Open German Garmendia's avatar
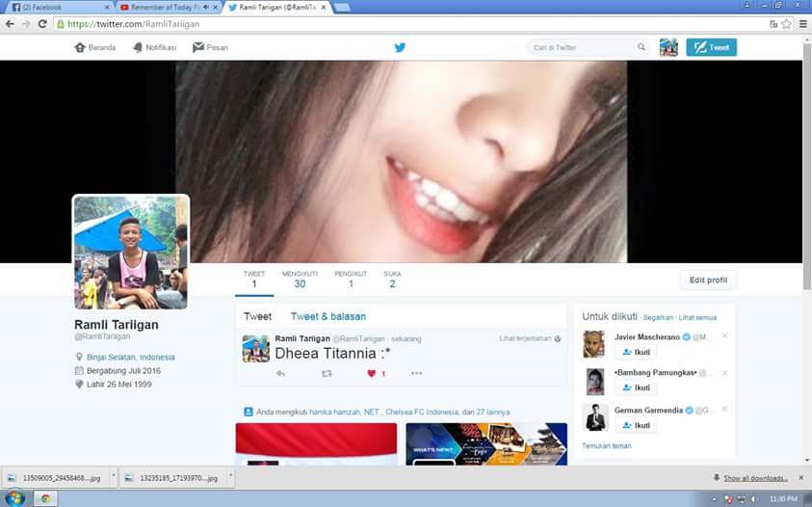 (595, 417)
